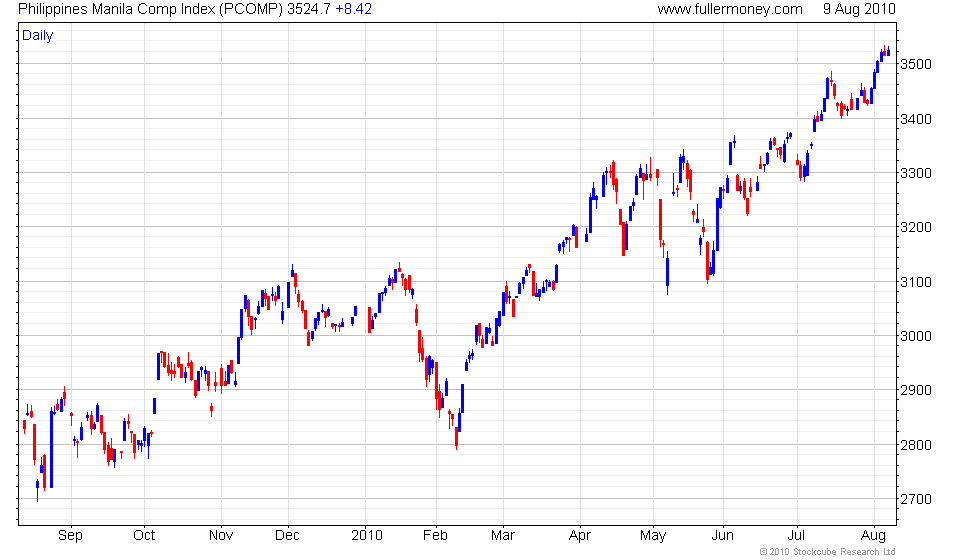Click the latest candlestick above 3500
Screen dimensions: 980x560
(x=889, y=51)
